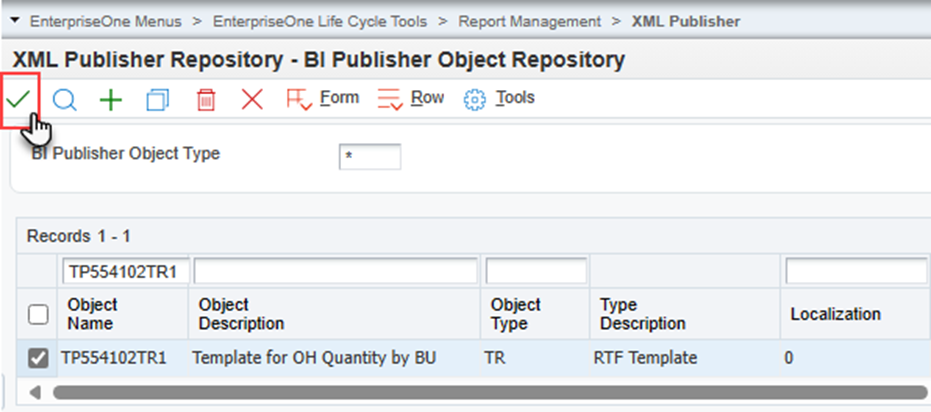
Task: Click the Localization filter field
Action: 856,271
